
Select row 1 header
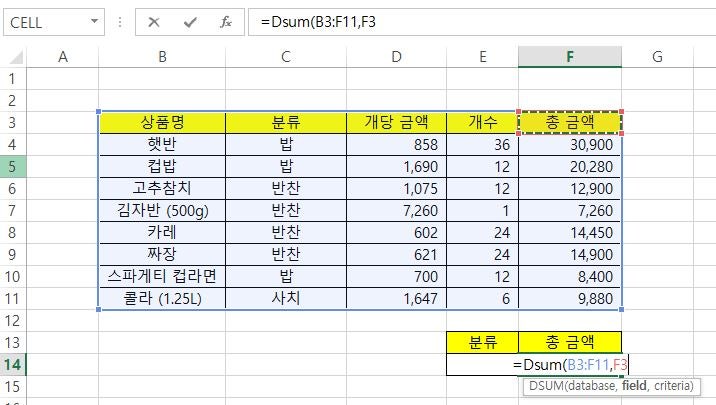[13, 79]
